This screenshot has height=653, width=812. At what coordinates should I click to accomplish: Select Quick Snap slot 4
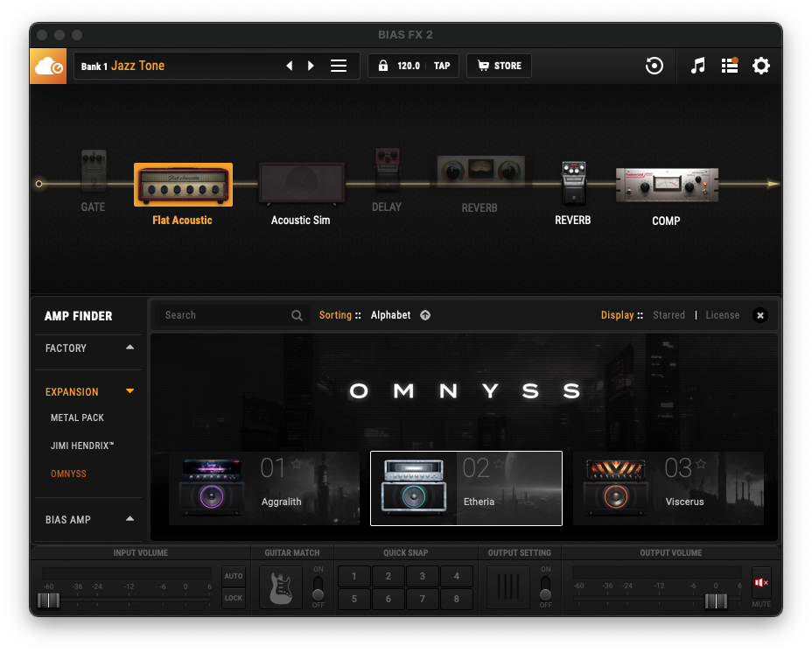click(x=456, y=576)
